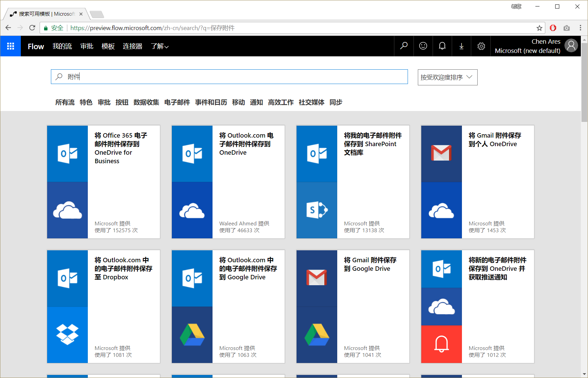Image resolution: width=588 pixels, height=378 pixels.
Task: Open the Outlook.com to Dropbox template
Action: [103, 306]
